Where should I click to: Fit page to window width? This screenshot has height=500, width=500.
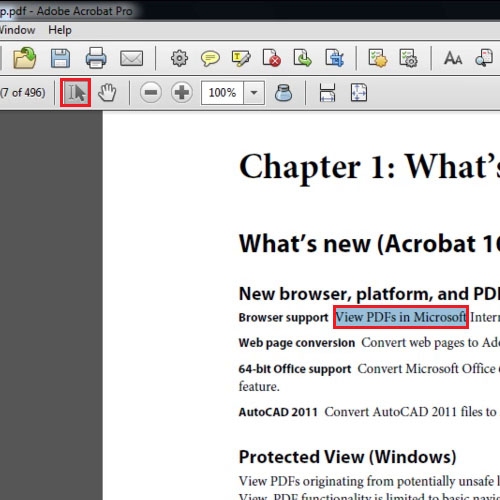327,92
